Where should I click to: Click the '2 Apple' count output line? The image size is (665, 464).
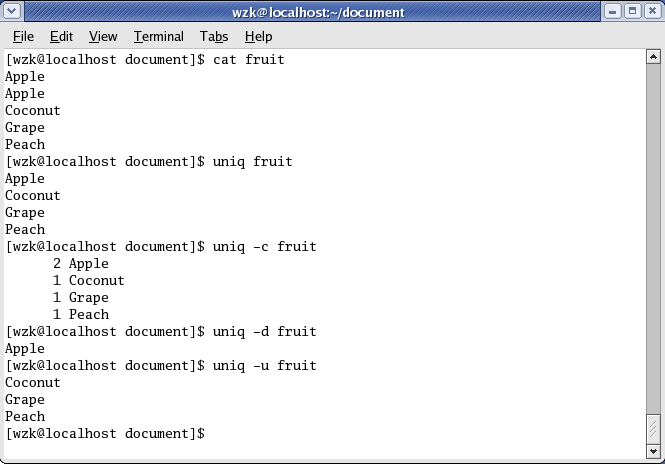pos(81,263)
